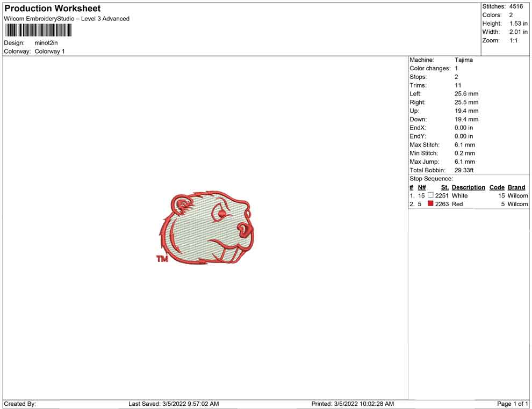Click the Min Stitch value 0.2 mm

[465, 153]
